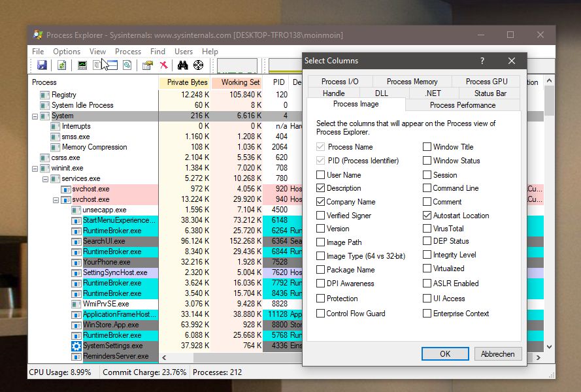581x392 pixels.
Task: Click the horizontal scrollbar thumb in process list
Action: [x=248, y=357]
